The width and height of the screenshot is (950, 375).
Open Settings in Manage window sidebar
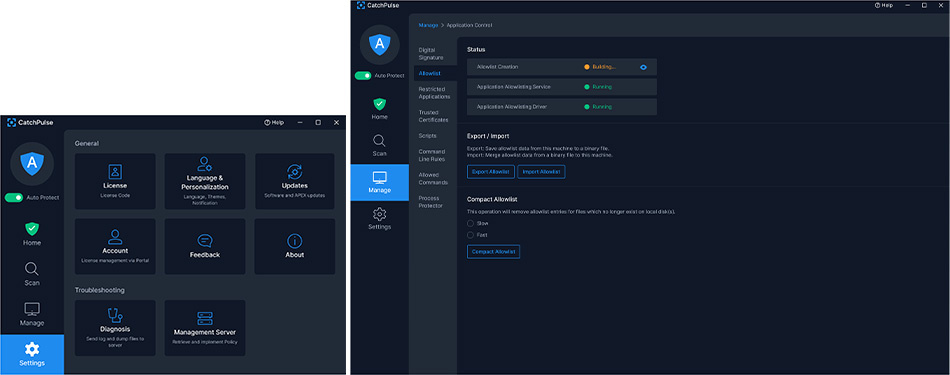point(380,219)
